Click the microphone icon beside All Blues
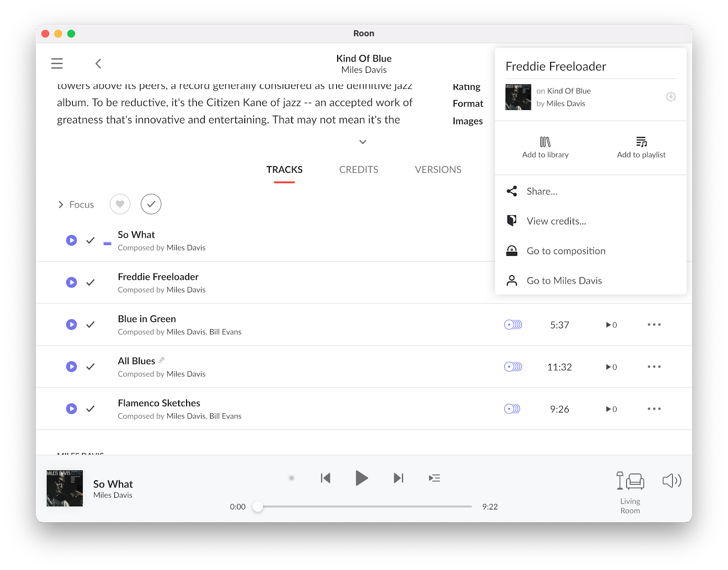This screenshot has height=570, width=728. point(162,360)
